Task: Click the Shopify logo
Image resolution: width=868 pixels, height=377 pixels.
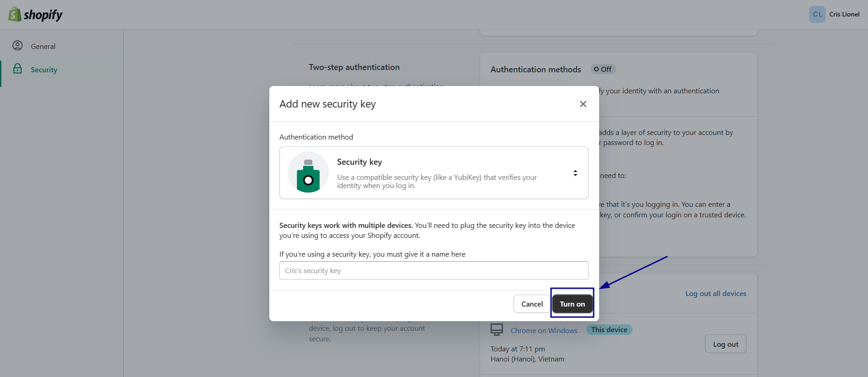Action: [35, 15]
